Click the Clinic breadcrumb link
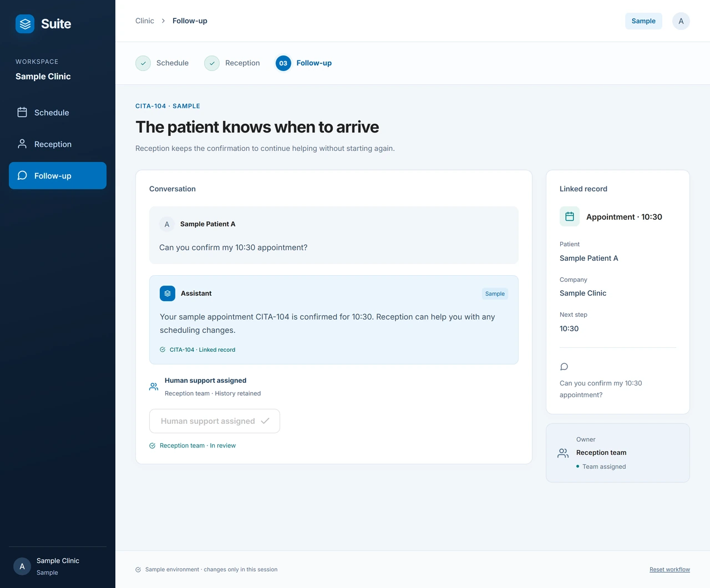710x588 pixels. click(x=145, y=21)
